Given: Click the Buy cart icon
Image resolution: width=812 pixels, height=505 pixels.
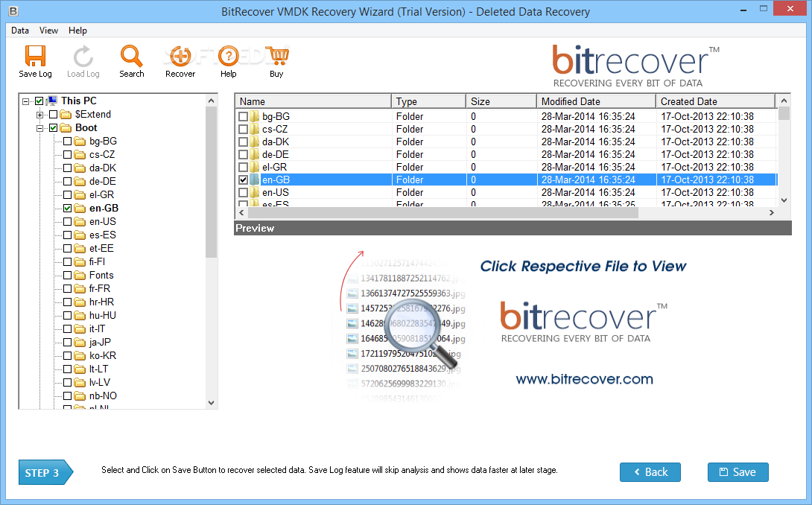Looking at the screenshot, I should pyautogui.click(x=277, y=56).
